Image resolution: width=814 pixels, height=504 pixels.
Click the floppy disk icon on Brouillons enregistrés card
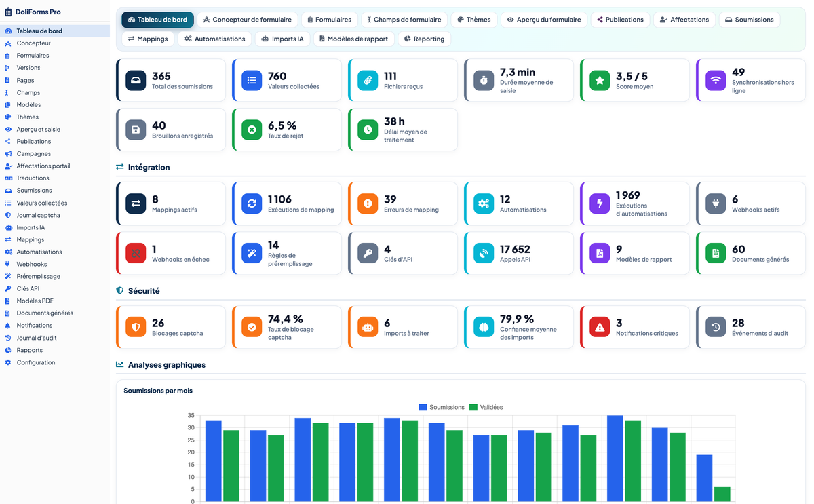tap(136, 130)
